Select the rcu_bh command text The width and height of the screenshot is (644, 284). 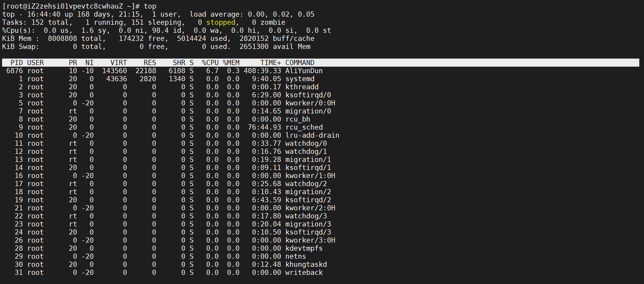click(298, 119)
